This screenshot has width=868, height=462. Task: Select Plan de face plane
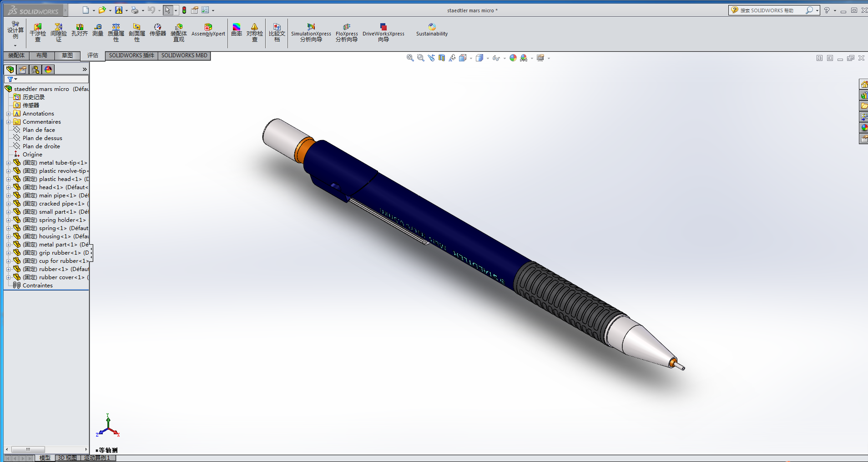(39, 130)
